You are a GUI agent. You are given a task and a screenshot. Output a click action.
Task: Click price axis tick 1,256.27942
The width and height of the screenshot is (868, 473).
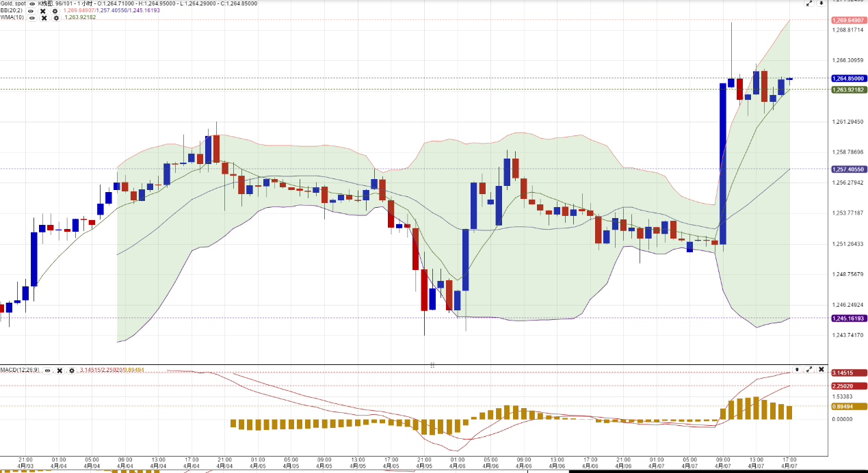847,183
